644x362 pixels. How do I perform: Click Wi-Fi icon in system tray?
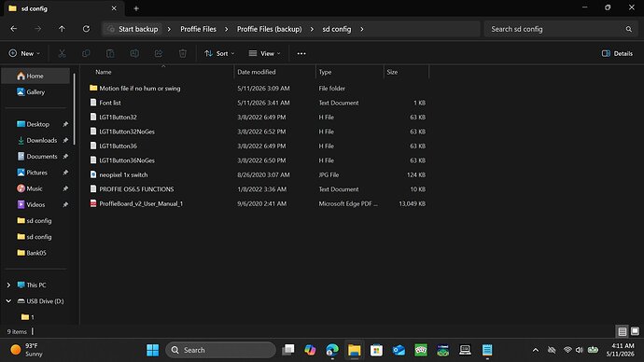click(x=567, y=350)
